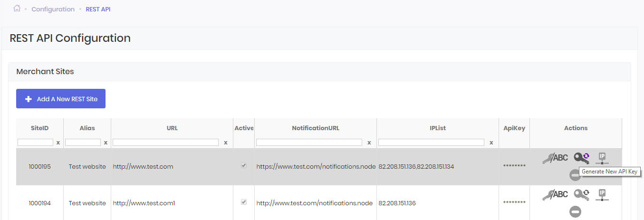Focus the Alias filter input field
This screenshot has width=644, height=220.
tap(83, 143)
